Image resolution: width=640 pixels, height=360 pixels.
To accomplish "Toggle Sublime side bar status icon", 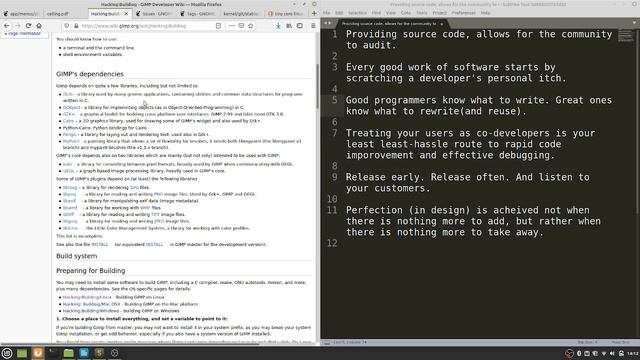I will (x=327, y=342).
